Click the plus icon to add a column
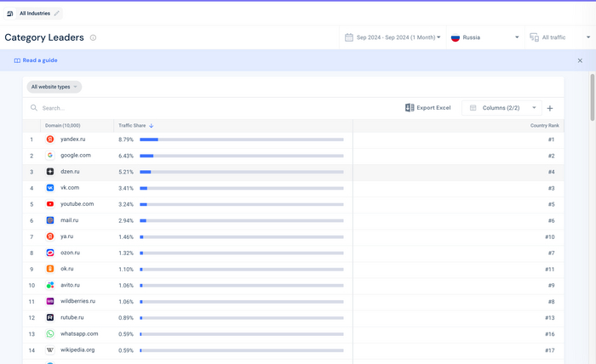This screenshot has height=364, width=596. pos(550,108)
